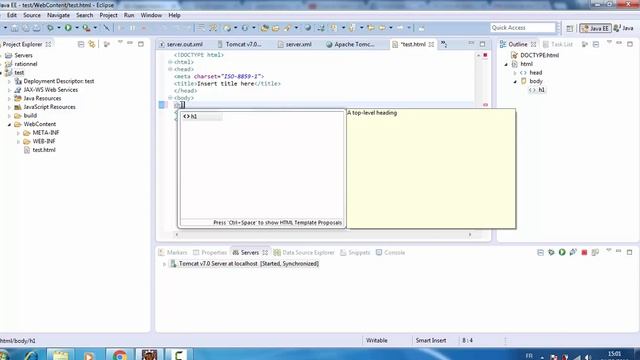Switch to server.out.xml editor tab

(x=184, y=44)
